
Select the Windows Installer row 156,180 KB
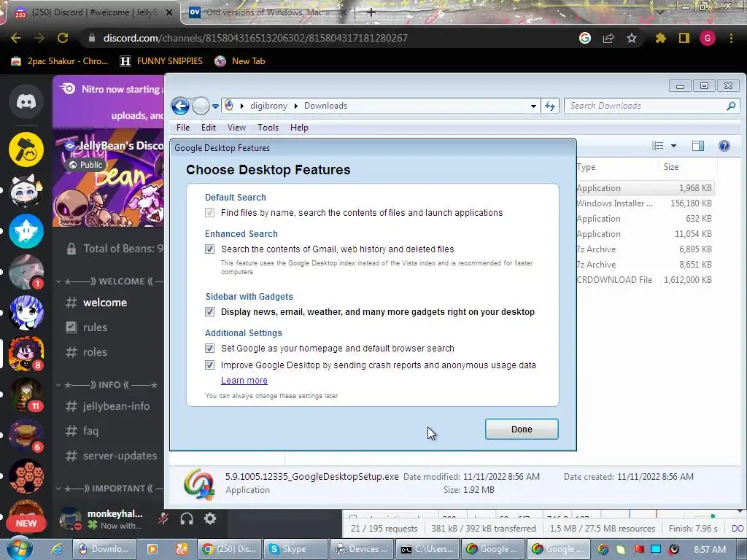(645, 203)
